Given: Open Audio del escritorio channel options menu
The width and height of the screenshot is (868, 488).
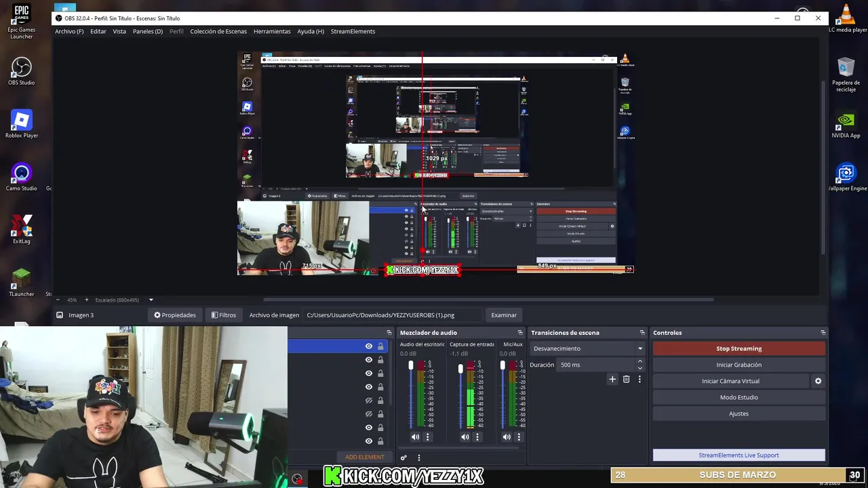Looking at the screenshot, I should tap(427, 437).
